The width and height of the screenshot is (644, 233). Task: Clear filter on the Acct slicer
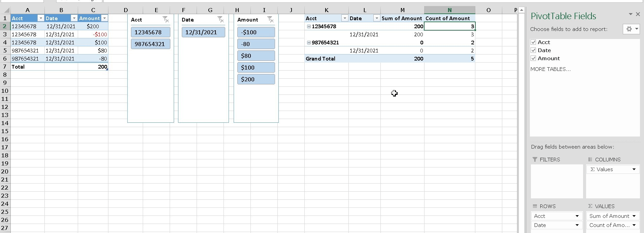pos(166,20)
